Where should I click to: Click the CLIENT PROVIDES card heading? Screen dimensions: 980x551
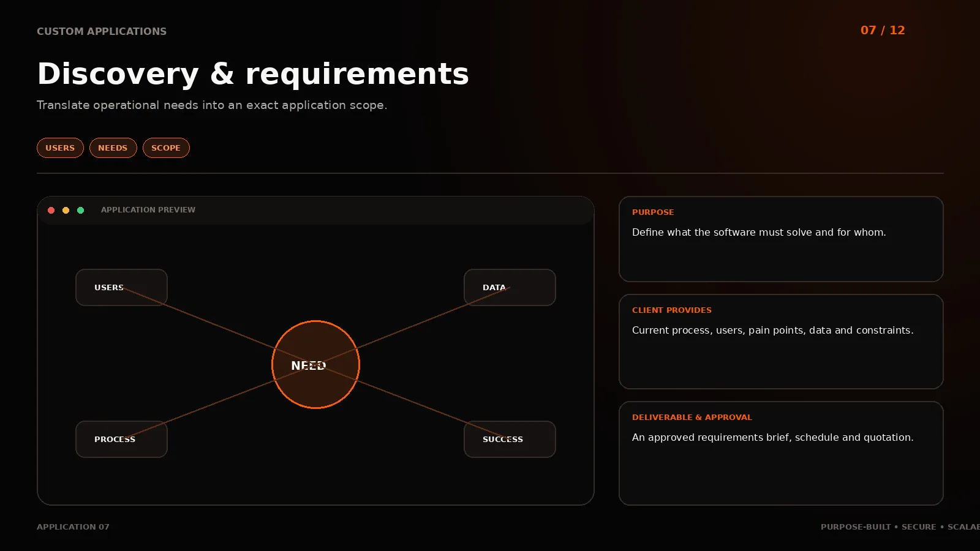point(672,310)
